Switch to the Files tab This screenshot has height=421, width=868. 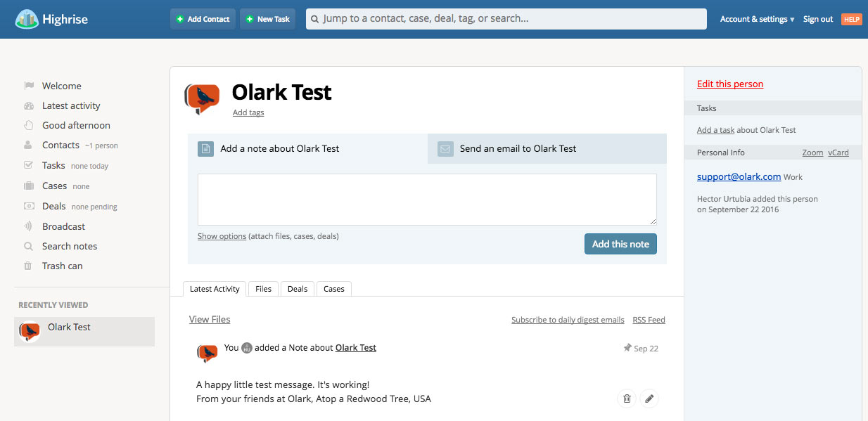264,289
